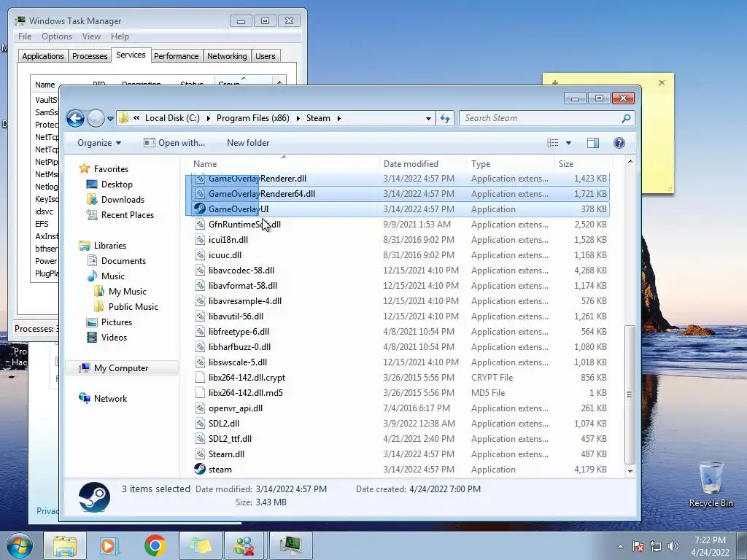This screenshot has height=560, width=747.
Task: Select the GameOverlayUI application icon
Action: coord(200,209)
